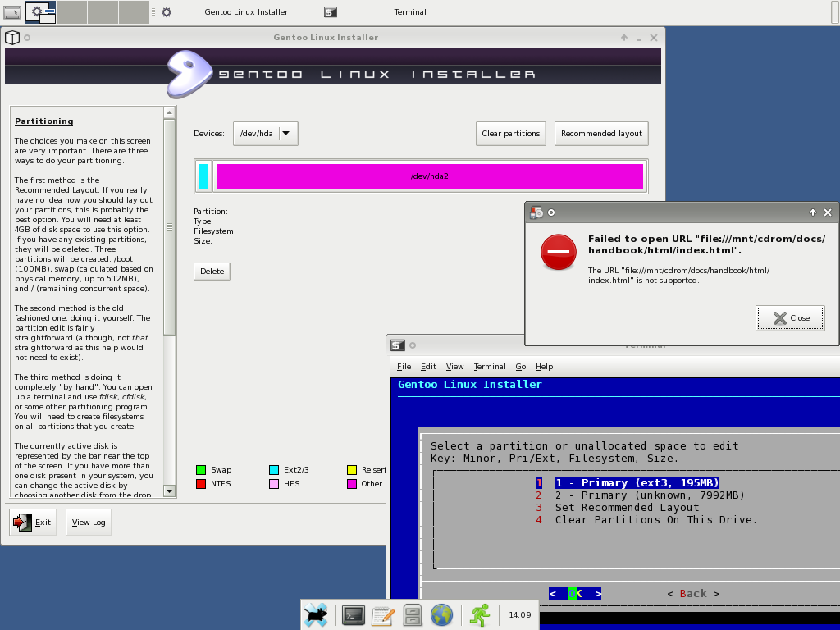Click the dropdown arrow of the Devices combo
Screen dimensions: 840x630
point(286,134)
